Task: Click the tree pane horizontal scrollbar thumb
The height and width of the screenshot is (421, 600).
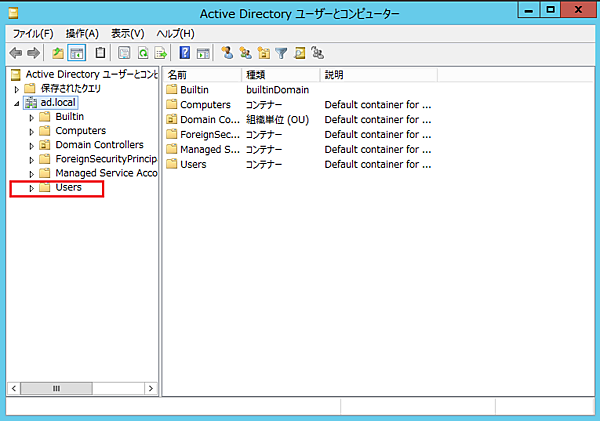Action: (x=56, y=388)
